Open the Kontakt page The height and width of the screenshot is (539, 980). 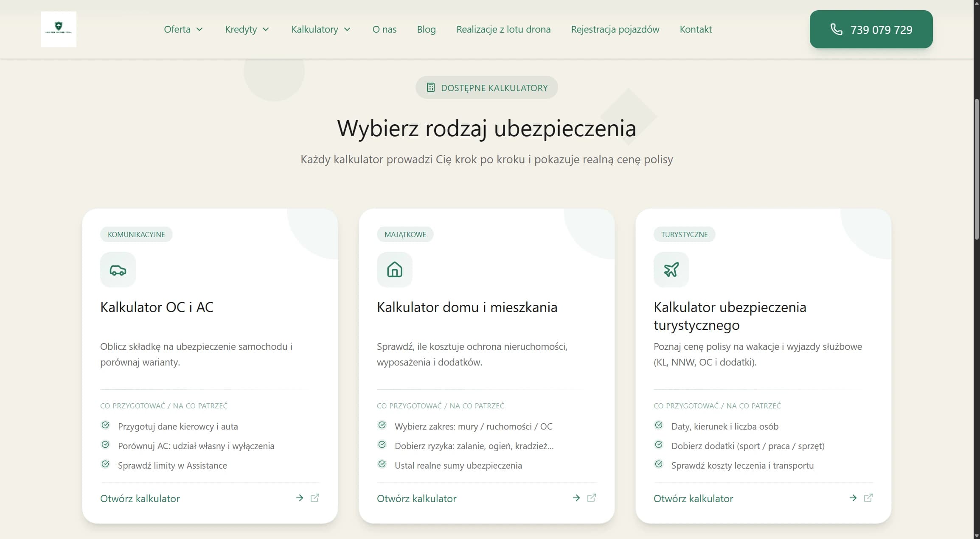coord(696,29)
